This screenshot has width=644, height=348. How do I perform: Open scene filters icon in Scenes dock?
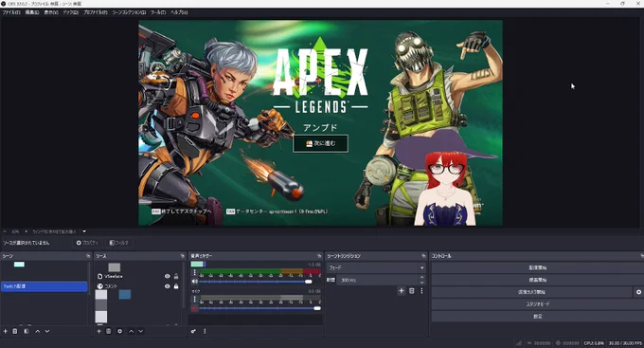pos(27,331)
